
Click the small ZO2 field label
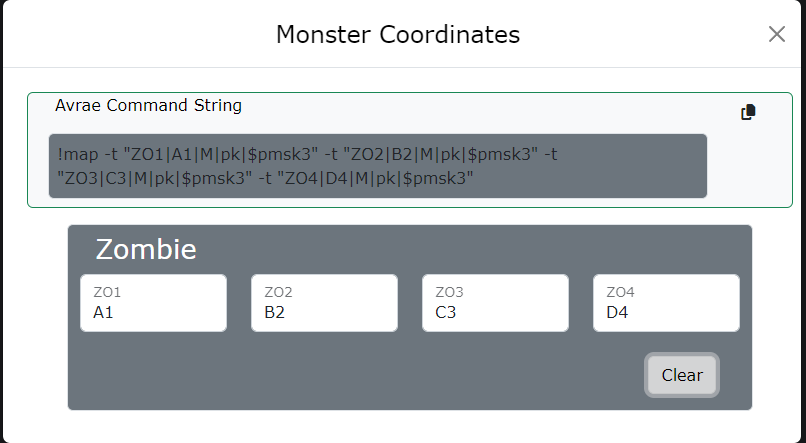pos(278,293)
